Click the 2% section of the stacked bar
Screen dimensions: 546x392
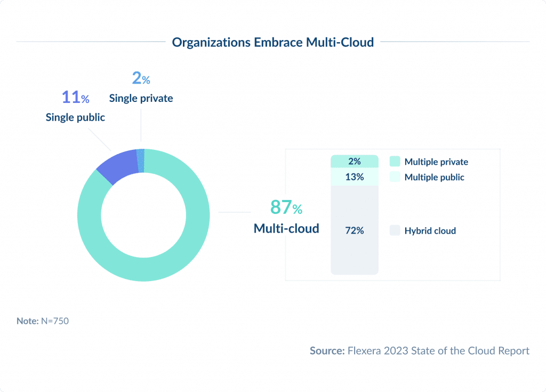click(x=355, y=161)
